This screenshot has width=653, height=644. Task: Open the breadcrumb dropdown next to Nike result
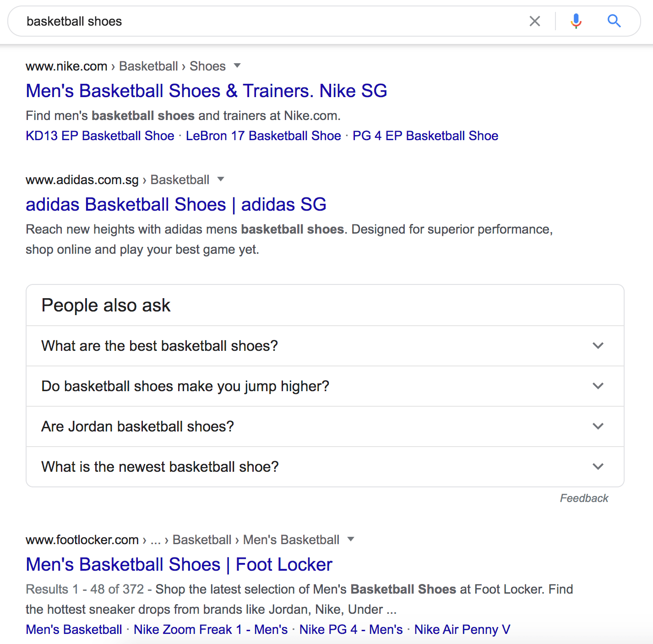(237, 66)
